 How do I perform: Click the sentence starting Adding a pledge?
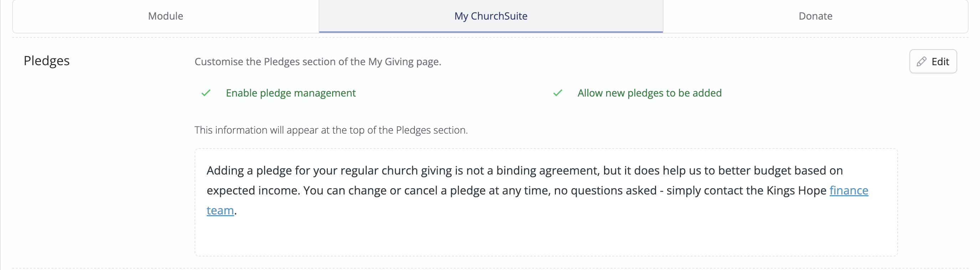(525, 170)
